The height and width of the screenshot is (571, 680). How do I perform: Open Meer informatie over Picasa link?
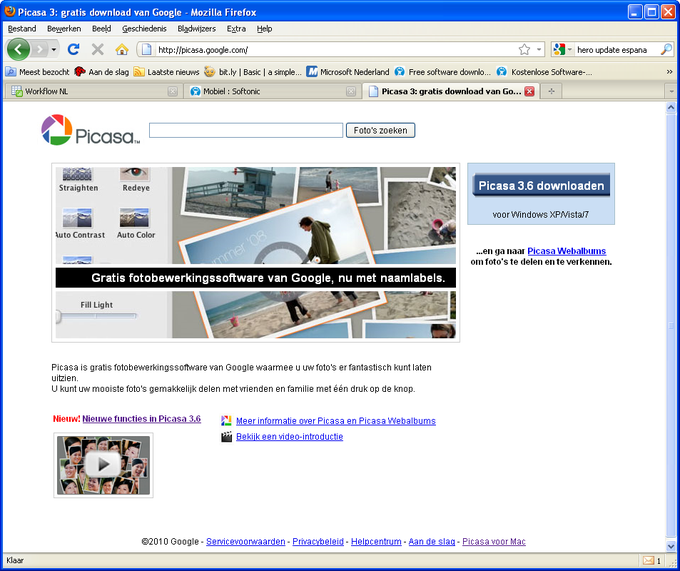336,421
